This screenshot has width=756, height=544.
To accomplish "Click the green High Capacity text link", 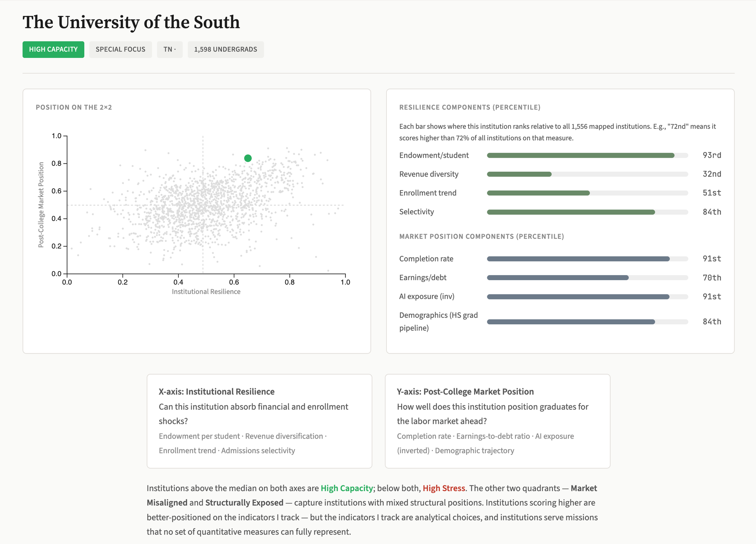I will [347, 488].
